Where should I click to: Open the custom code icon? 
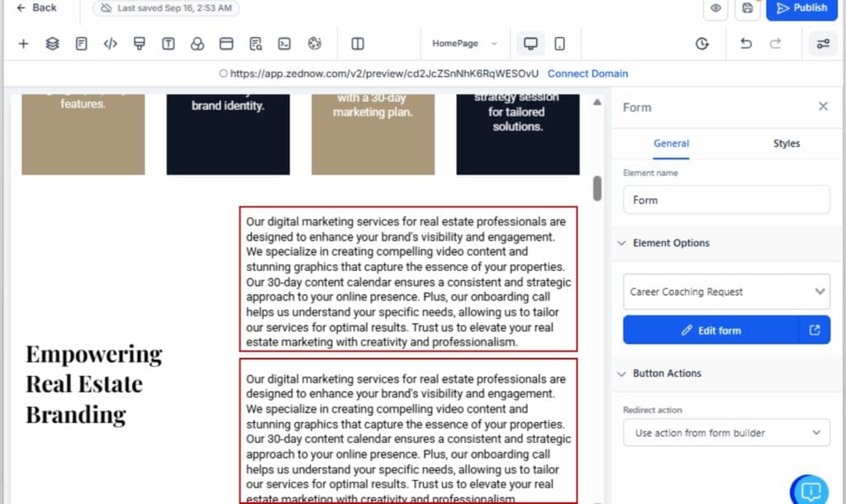point(110,44)
